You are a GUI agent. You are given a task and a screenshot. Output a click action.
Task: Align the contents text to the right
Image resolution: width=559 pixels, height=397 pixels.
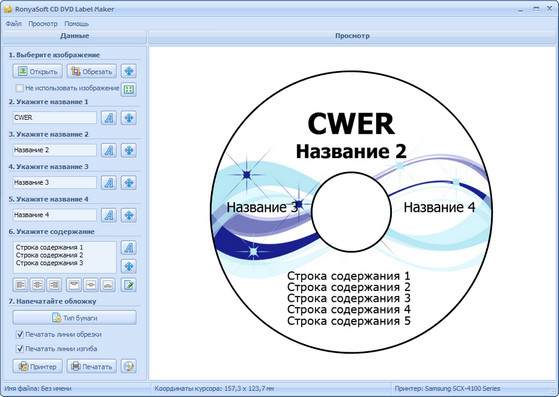pos(54,285)
